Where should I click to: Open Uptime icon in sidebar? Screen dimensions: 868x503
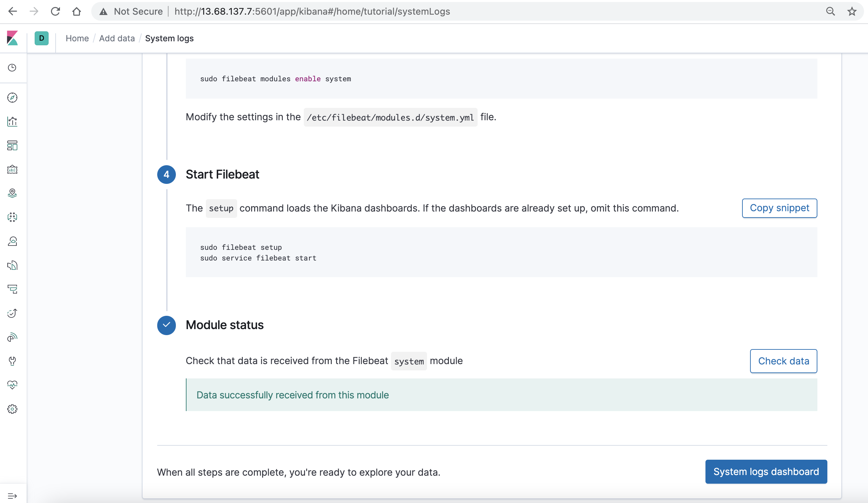[12, 313]
